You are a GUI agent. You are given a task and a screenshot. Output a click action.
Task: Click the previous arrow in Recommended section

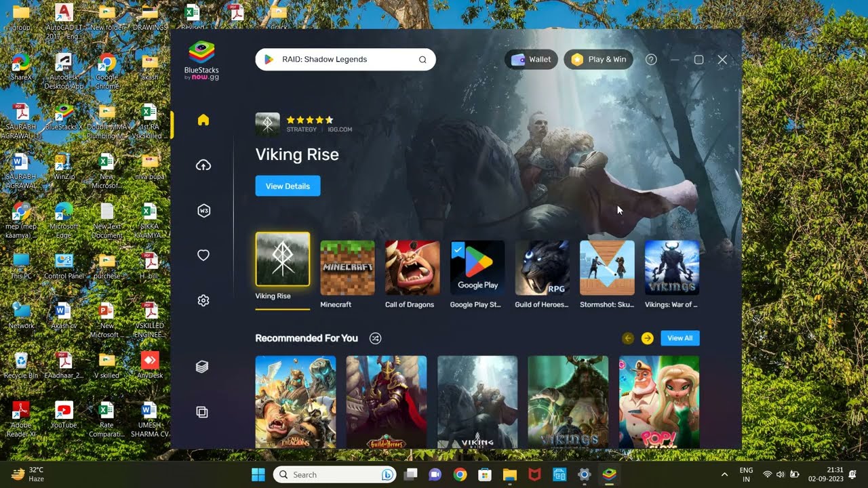[628, 338]
